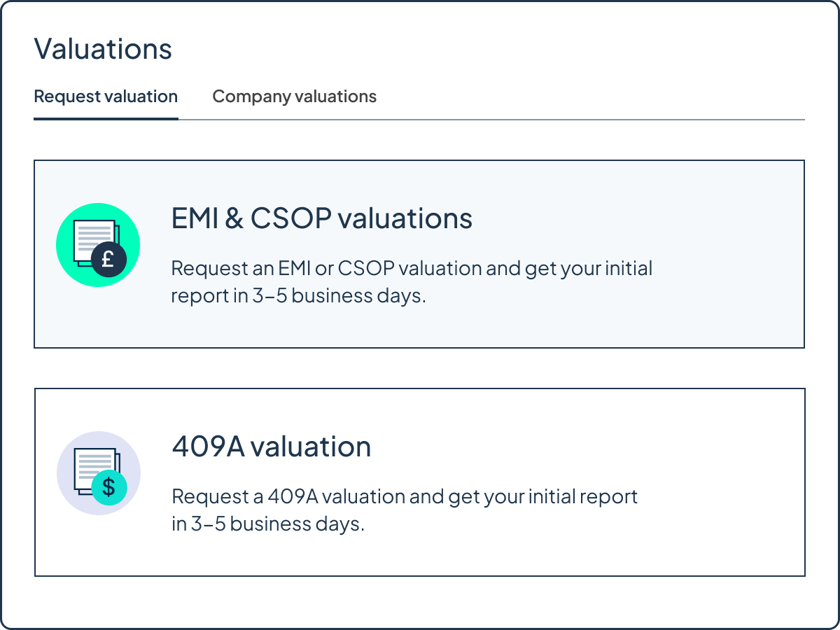This screenshot has width=840, height=630.
Task: Click the green pound document icon
Action: (98, 245)
